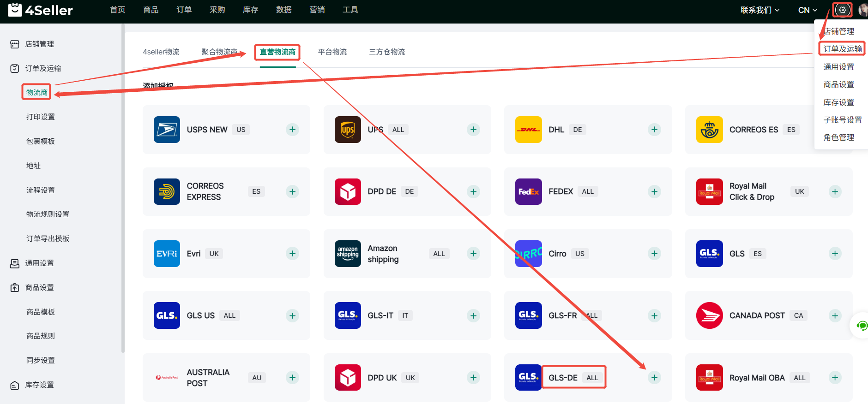Image resolution: width=868 pixels, height=404 pixels.
Task: Click plus icon for Royal Mail Click & Drop
Action: click(x=835, y=191)
